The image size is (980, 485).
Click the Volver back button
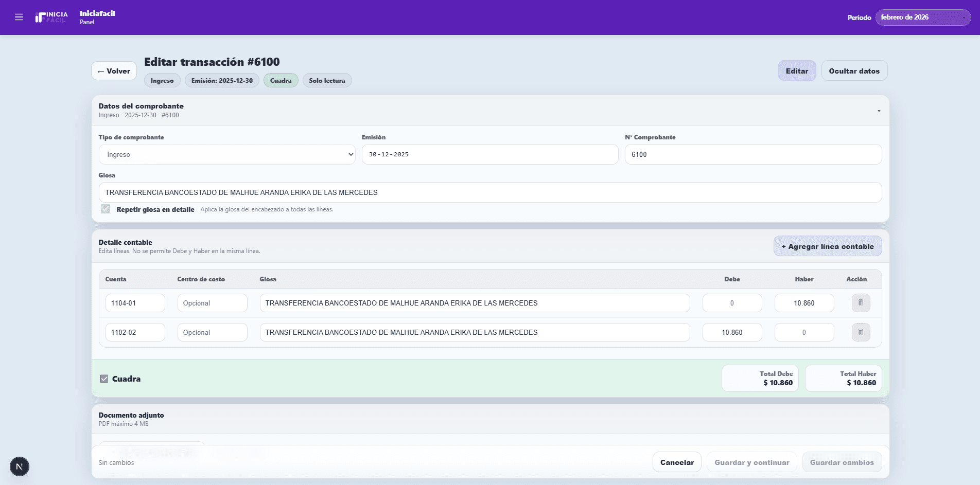[114, 71]
